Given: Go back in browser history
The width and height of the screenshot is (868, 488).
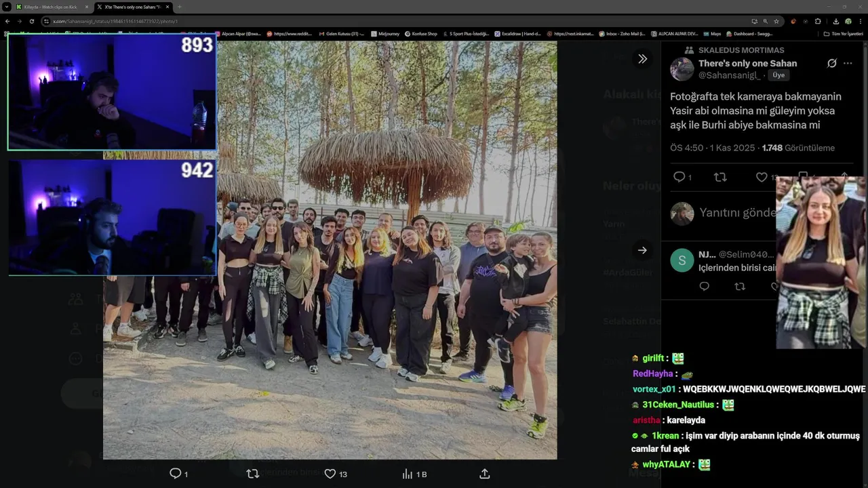Looking at the screenshot, I should click(x=7, y=21).
